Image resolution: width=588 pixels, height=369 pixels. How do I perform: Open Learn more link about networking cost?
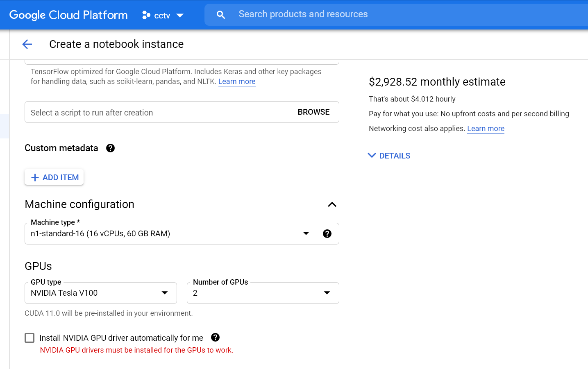click(486, 129)
